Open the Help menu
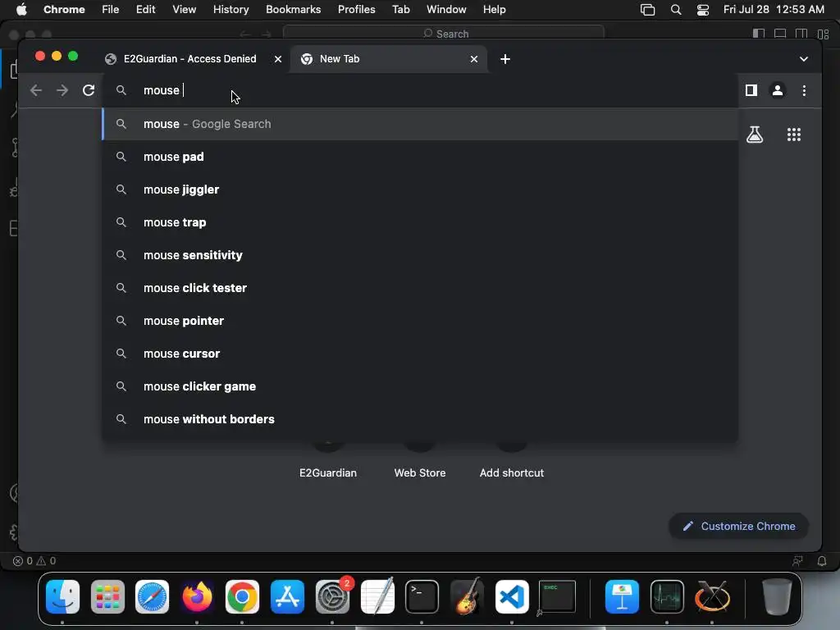Screen dimensions: 840x630 click(x=494, y=10)
